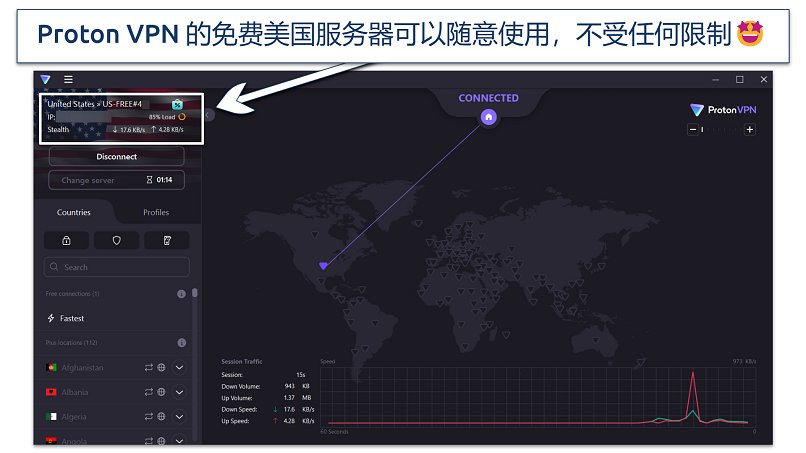This screenshot has width=806, height=453.
Task: Open info for Plus locations section
Action: (x=181, y=343)
